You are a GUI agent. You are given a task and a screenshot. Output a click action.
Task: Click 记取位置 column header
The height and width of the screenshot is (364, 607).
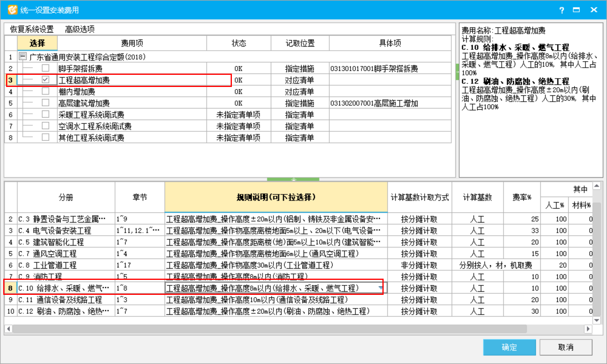300,43
